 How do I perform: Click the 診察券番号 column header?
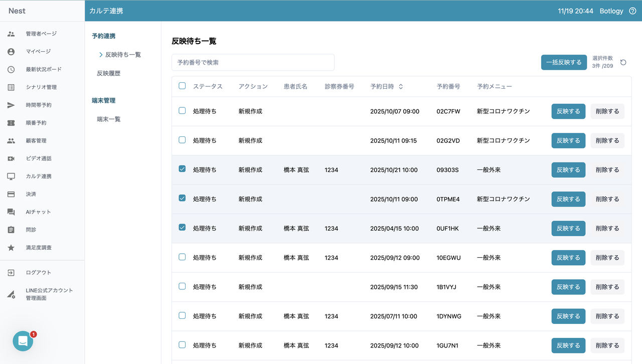pyautogui.click(x=340, y=86)
